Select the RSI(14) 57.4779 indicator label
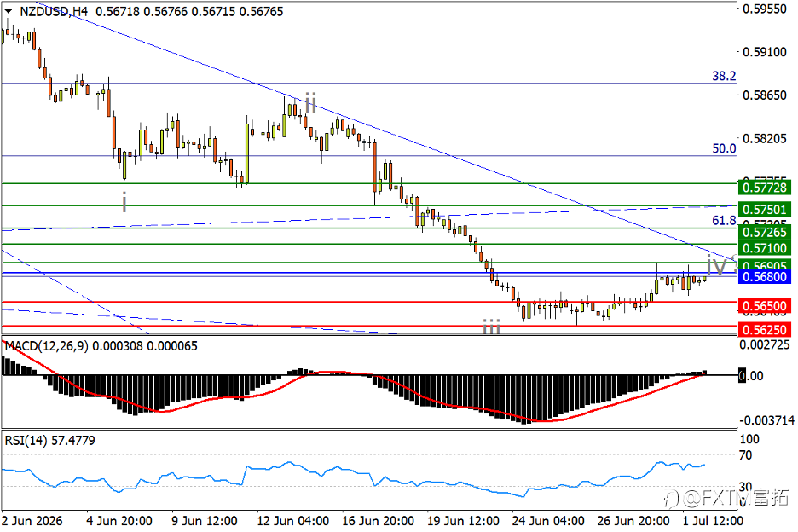Viewport: 798px width, 532px height. [x=49, y=441]
